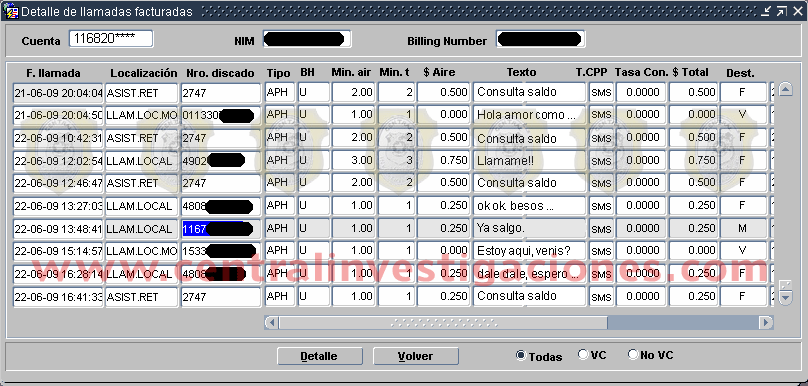Click Min. air 3.00 cell
Screen dimensions: 808x386
354,160
